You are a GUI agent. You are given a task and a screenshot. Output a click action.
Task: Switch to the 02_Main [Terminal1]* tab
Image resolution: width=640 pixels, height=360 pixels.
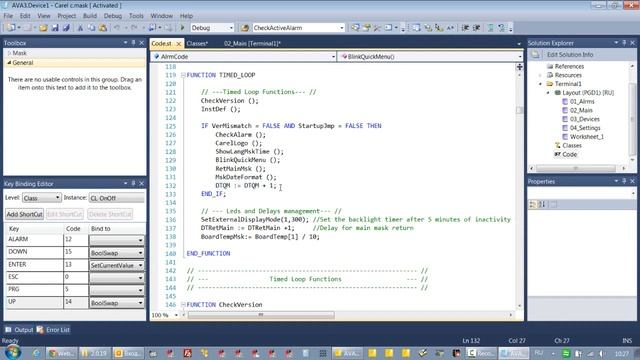click(x=252, y=44)
